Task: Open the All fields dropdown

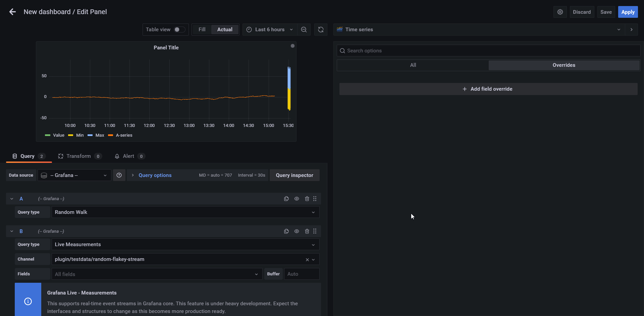Action: click(x=257, y=274)
